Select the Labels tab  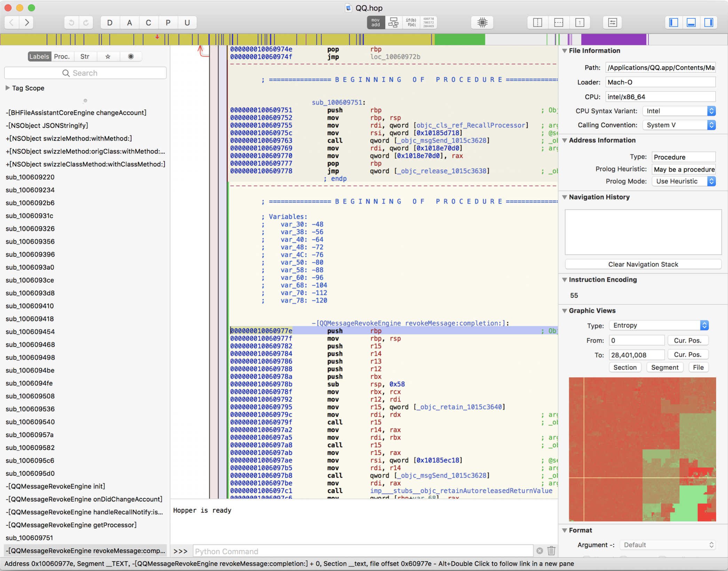(x=39, y=56)
